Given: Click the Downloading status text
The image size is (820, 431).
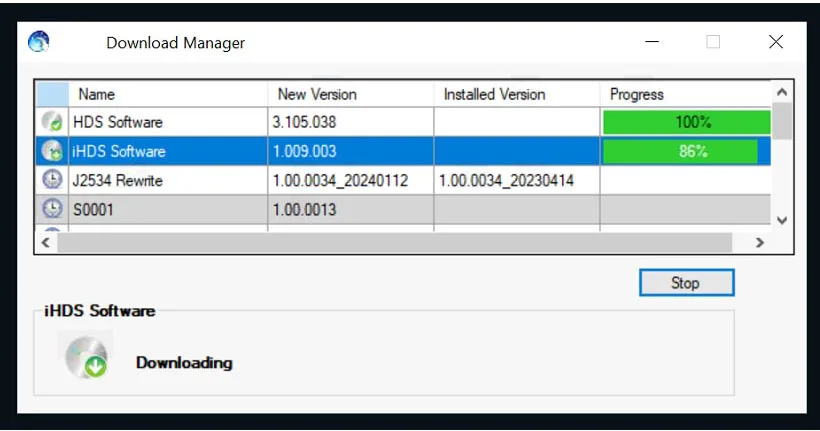Looking at the screenshot, I should tap(184, 362).
